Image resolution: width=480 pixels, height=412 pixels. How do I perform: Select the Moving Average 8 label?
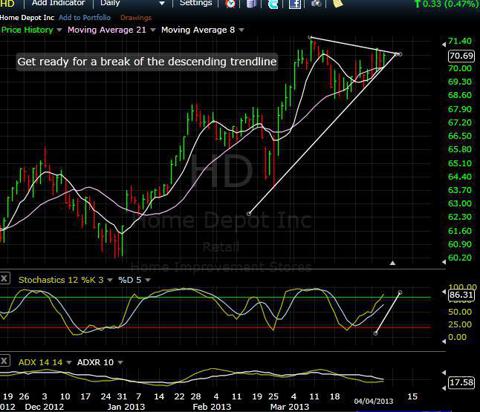click(x=198, y=30)
